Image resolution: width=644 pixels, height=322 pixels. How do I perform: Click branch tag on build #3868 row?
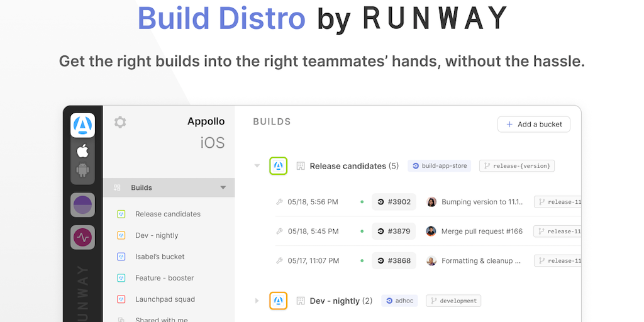(x=558, y=261)
